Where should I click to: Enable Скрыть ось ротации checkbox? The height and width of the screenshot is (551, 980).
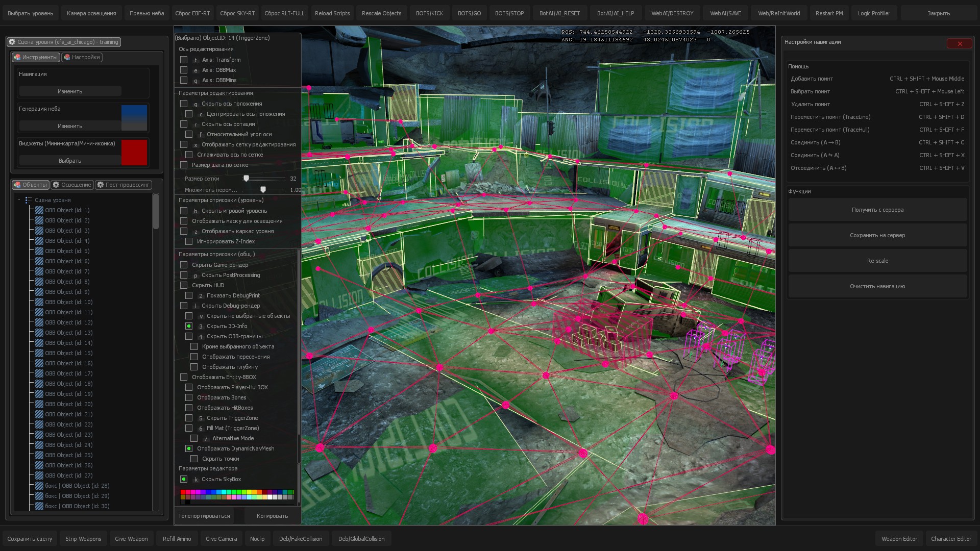(x=184, y=124)
